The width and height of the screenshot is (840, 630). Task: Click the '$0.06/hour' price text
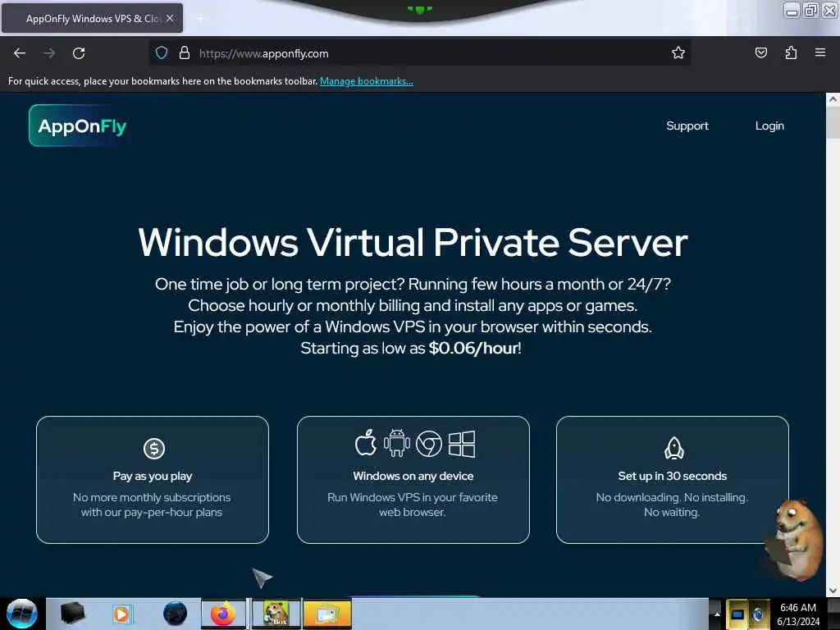(x=473, y=348)
